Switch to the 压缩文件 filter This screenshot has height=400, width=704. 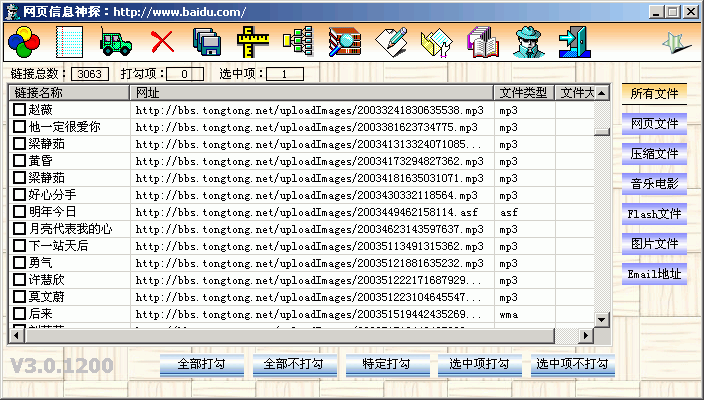[654, 154]
